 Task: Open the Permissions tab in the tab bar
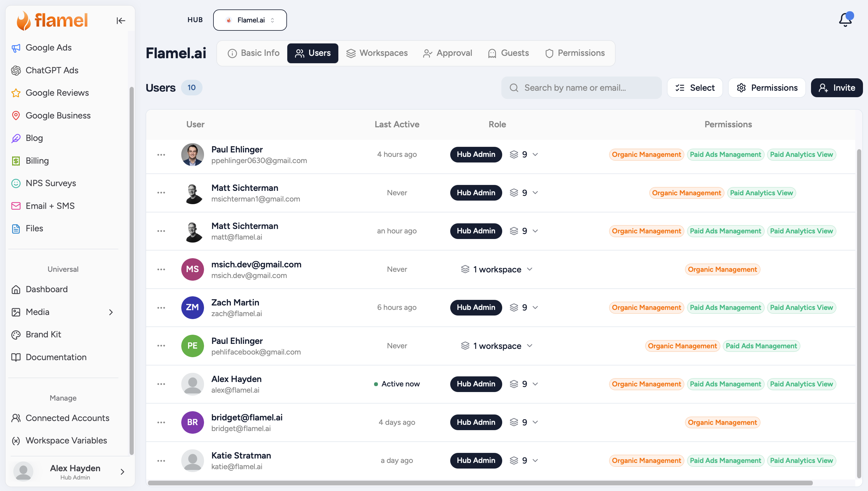pos(575,53)
